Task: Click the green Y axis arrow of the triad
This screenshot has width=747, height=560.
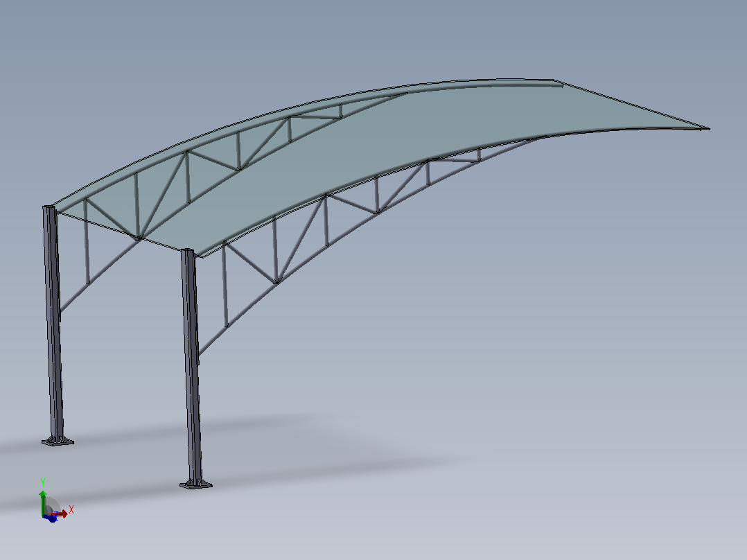Action: 43,502
